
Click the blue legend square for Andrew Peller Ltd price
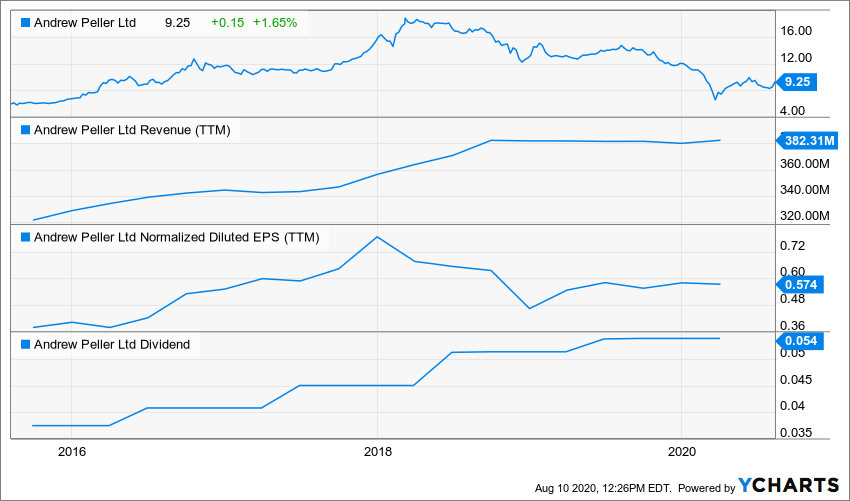pyautogui.click(x=25, y=23)
